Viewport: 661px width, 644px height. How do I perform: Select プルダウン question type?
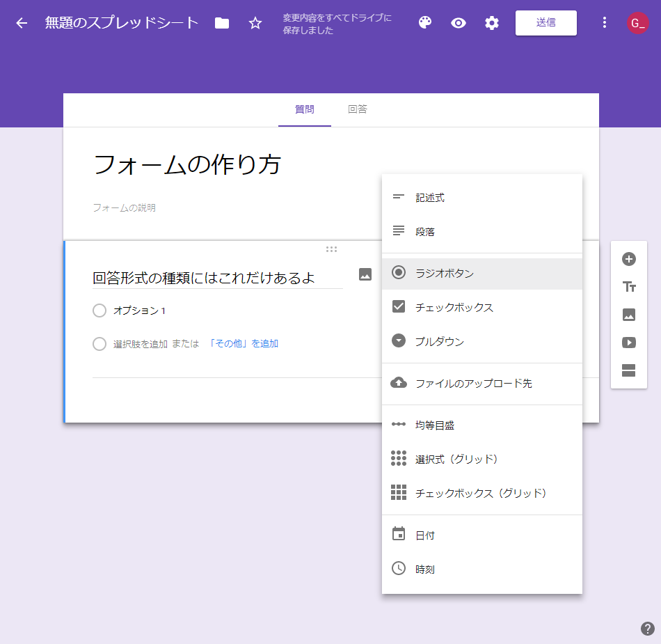coord(439,341)
